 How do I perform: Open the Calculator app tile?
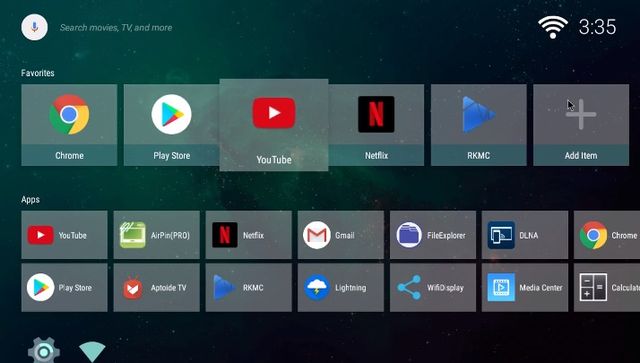(607, 287)
